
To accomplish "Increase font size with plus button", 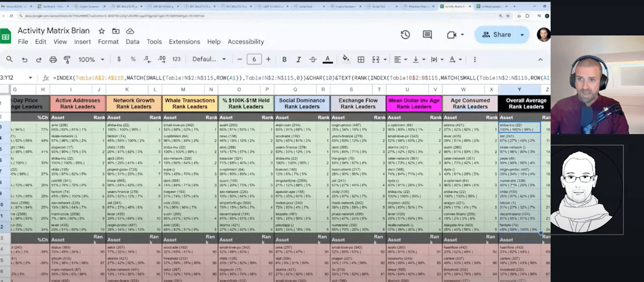I will pyautogui.click(x=268, y=60).
